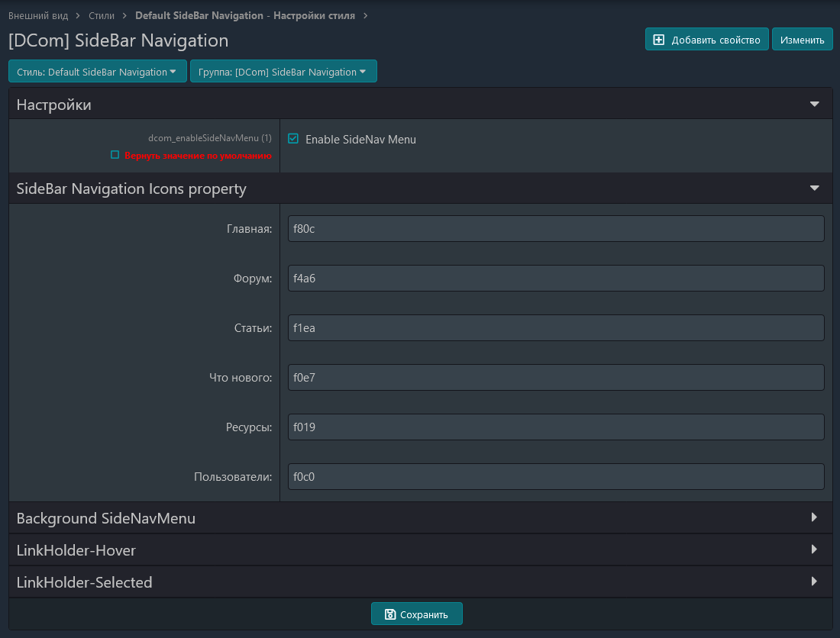Screen dimensions: 840x638
Task: Expand the LinkHolder-Hover section
Action: pos(814,549)
